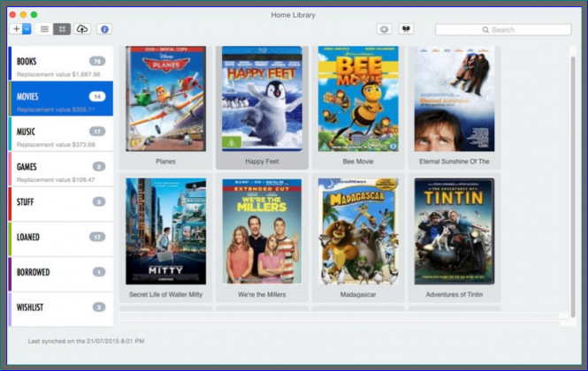Click the add item plus button
This screenshot has width=588, height=371.
(x=16, y=29)
